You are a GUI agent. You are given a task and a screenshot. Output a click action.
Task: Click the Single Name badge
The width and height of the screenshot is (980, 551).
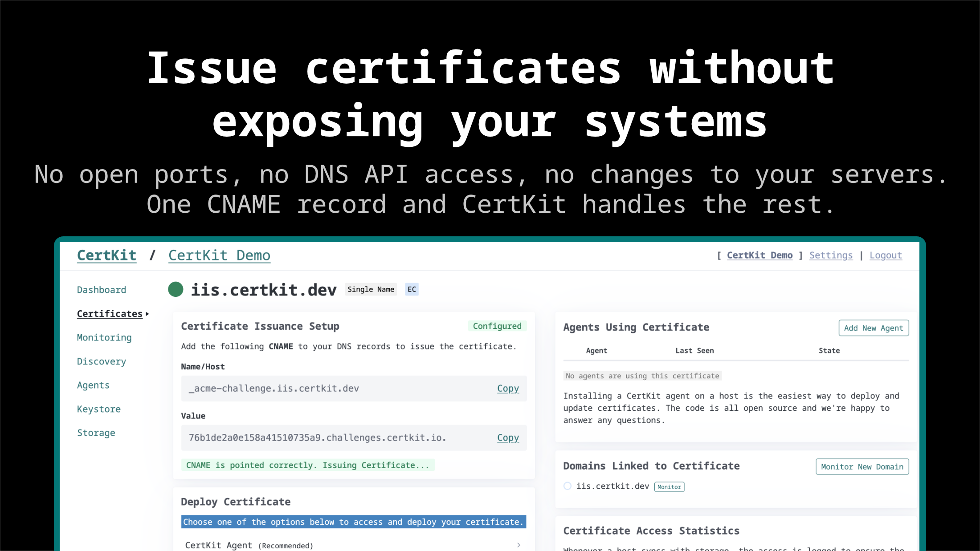pyautogui.click(x=371, y=289)
